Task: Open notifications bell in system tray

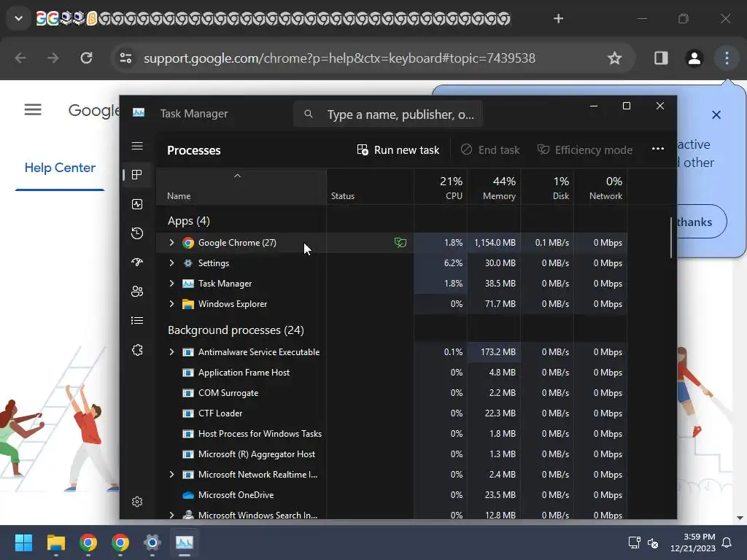Action: [x=727, y=542]
